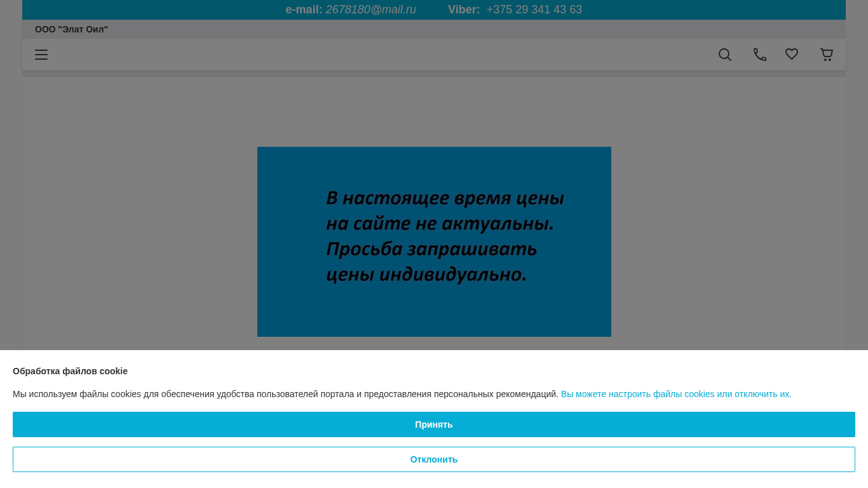Decline cookies with the Отклонить button
868x488 pixels.
[434, 459]
